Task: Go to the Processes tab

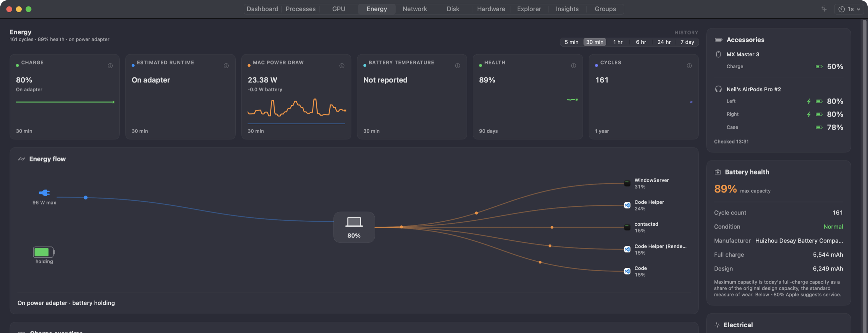Action: pyautogui.click(x=300, y=9)
